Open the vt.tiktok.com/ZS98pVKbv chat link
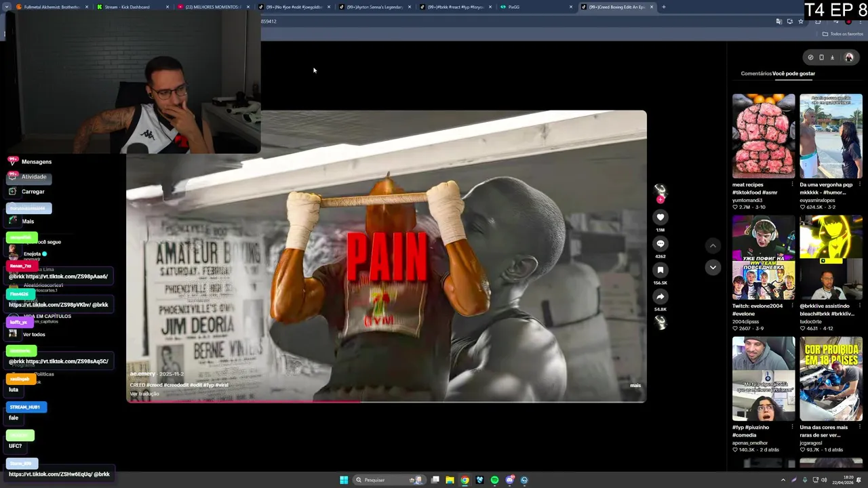868x488 pixels. 50,305
